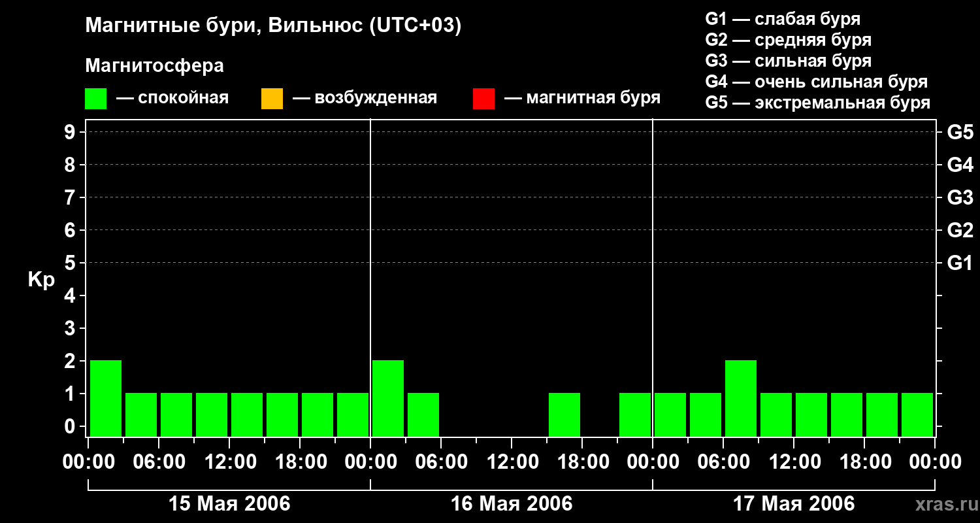
Task: Click the orange "возбужденная" legend swatch
Action: point(272,99)
